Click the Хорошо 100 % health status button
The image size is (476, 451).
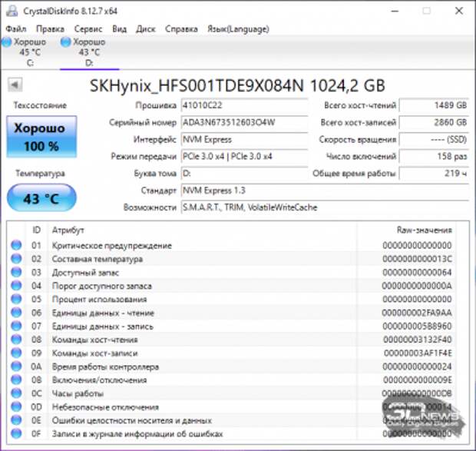[41, 137]
